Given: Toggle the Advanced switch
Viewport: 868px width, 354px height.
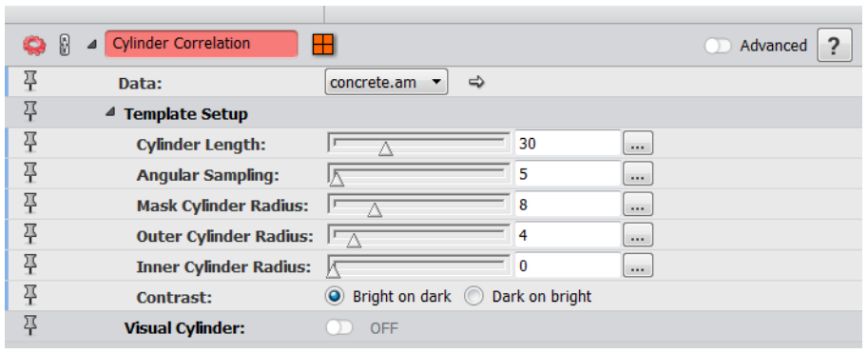Looking at the screenshot, I should pos(718,46).
